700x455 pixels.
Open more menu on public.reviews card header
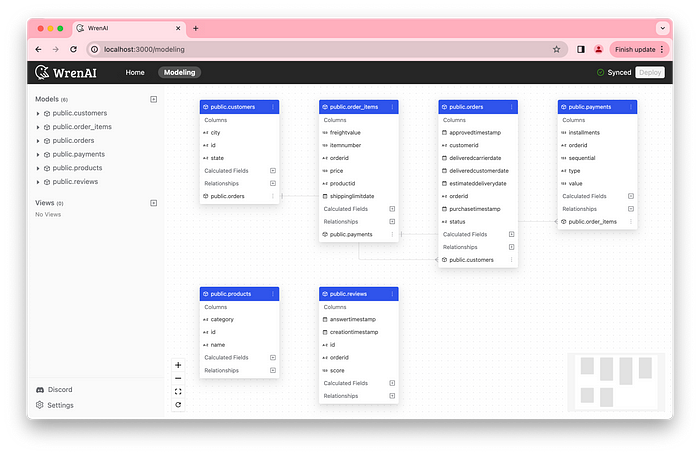coord(392,294)
